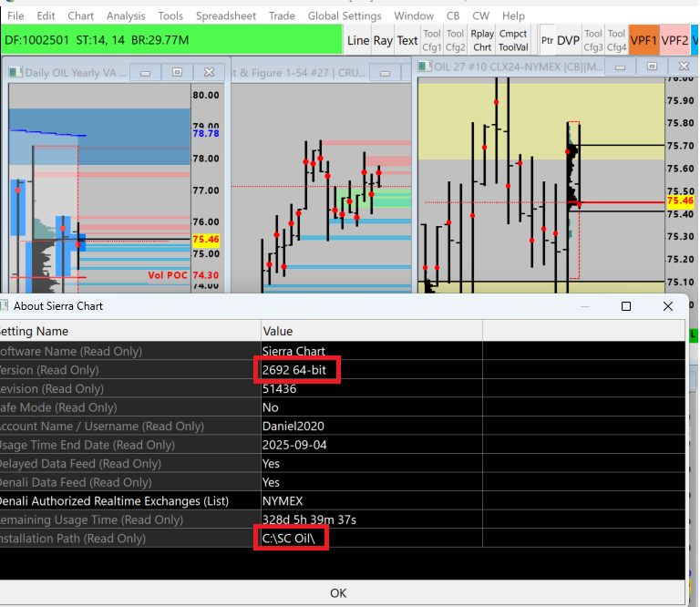Click the About Sierra Chart dialog icon
This screenshot has height=607, width=700.
coord(4,306)
